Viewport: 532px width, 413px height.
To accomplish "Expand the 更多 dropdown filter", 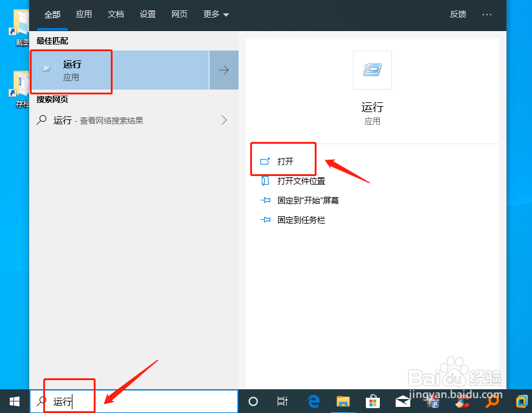I will coord(216,14).
